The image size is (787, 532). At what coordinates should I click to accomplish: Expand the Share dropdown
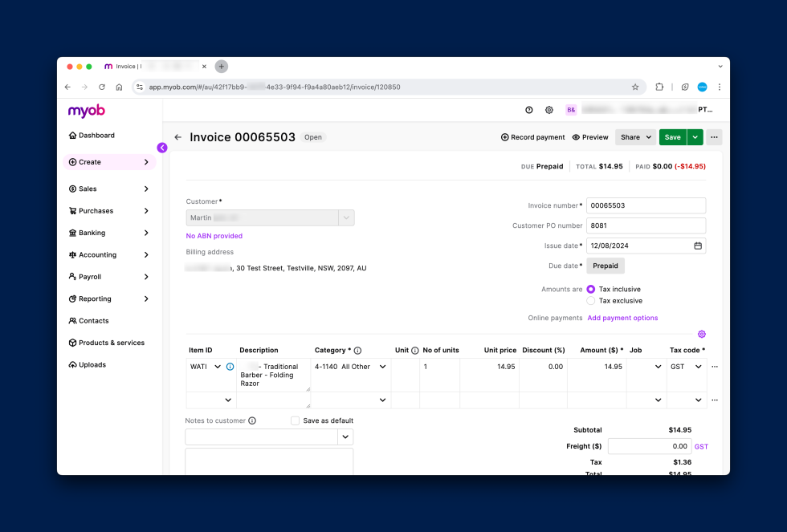pyautogui.click(x=635, y=137)
